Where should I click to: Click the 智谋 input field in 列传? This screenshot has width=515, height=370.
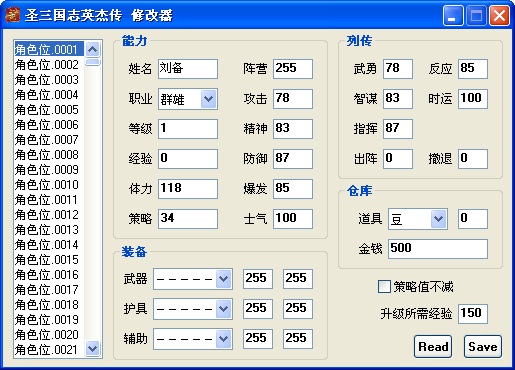click(x=398, y=99)
